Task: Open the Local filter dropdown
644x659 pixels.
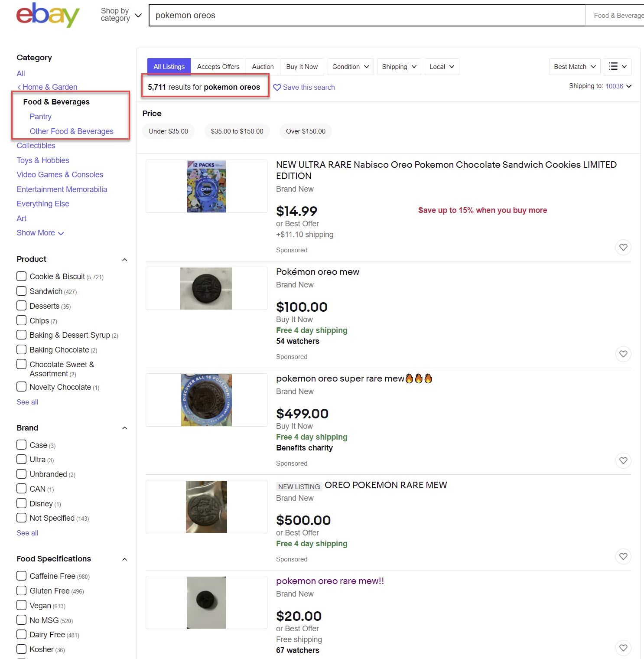Action: (x=442, y=66)
